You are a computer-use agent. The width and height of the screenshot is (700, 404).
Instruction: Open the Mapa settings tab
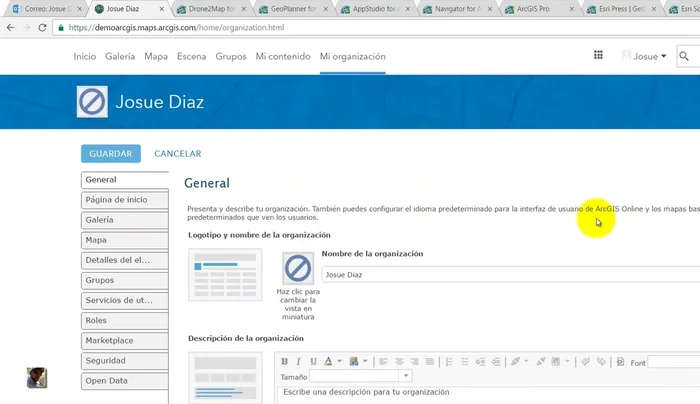pyautogui.click(x=125, y=240)
